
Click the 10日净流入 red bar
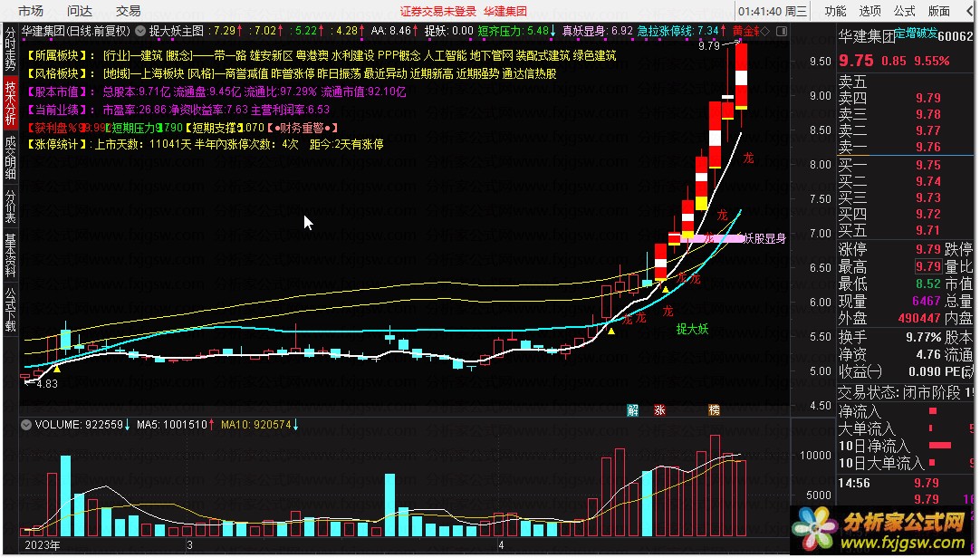[940, 446]
